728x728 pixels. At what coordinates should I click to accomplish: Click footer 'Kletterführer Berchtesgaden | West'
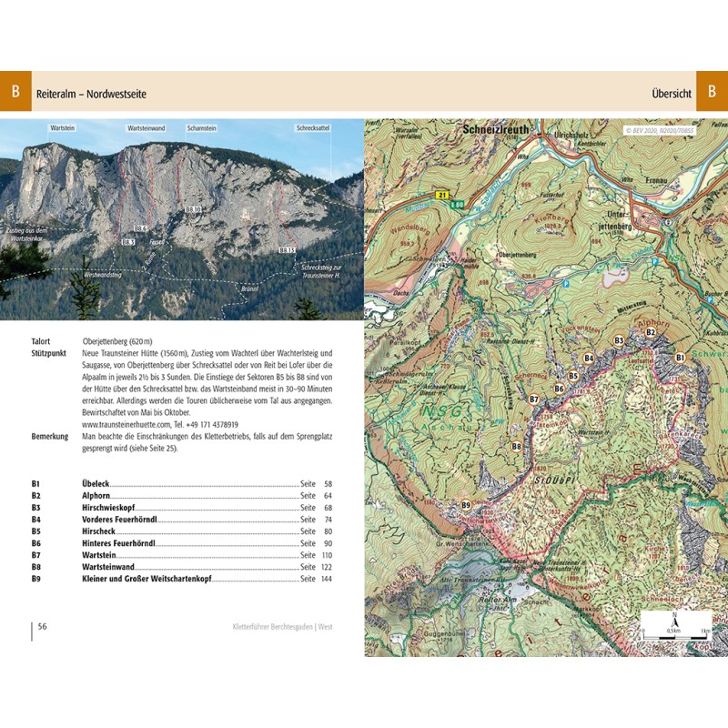[282, 627]
